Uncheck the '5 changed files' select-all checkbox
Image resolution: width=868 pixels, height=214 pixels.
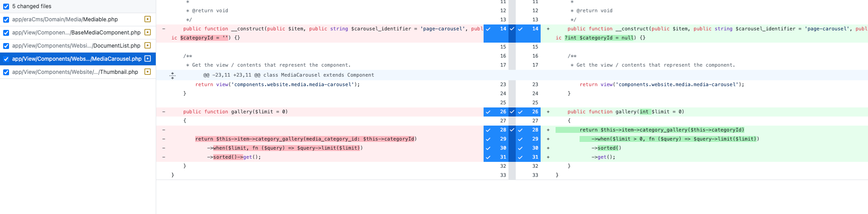(6, 6)
